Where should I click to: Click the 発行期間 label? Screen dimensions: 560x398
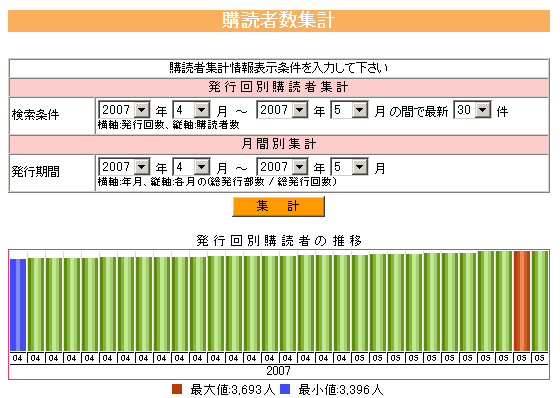[35, 171]
